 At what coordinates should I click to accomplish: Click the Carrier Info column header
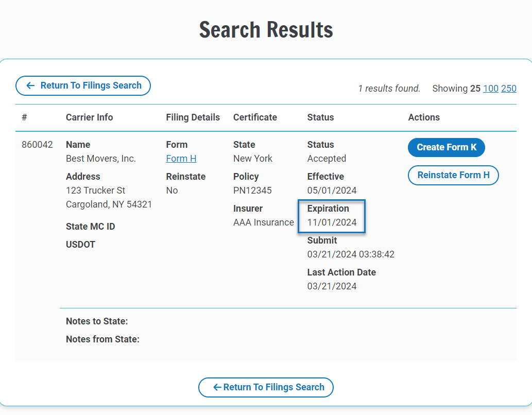pyautogui.click(x=89, y=117)
